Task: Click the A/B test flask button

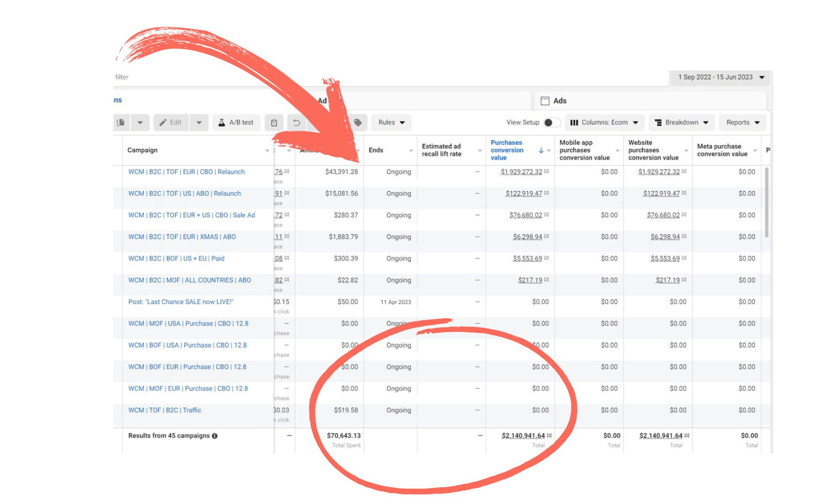Action: point(236,123)
